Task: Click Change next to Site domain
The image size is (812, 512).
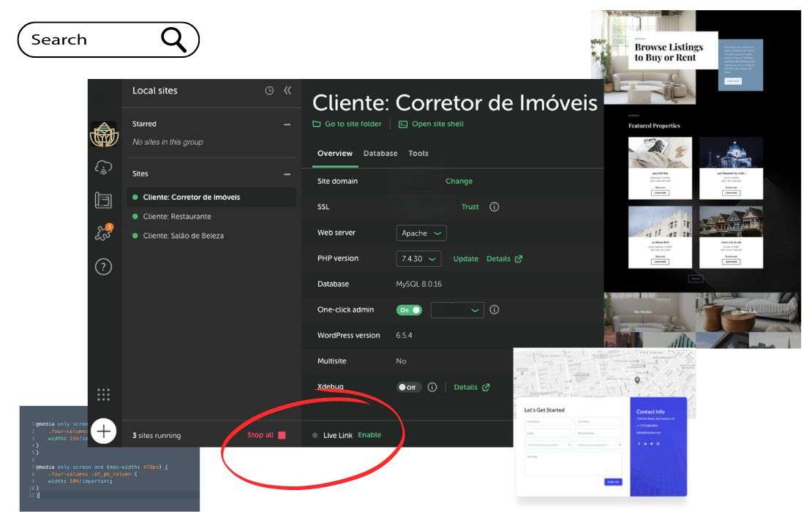Action: 459,181
